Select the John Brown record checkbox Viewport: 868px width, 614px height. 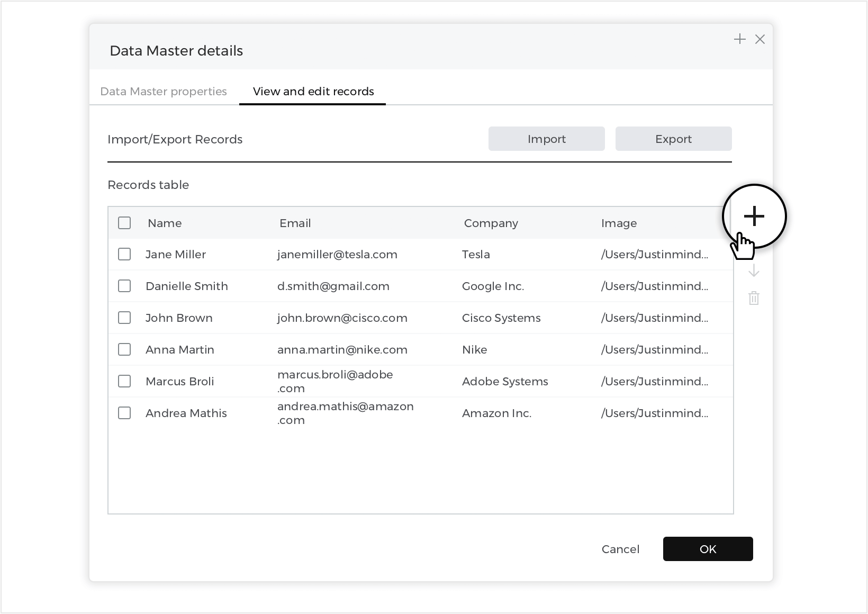point(124,318)
